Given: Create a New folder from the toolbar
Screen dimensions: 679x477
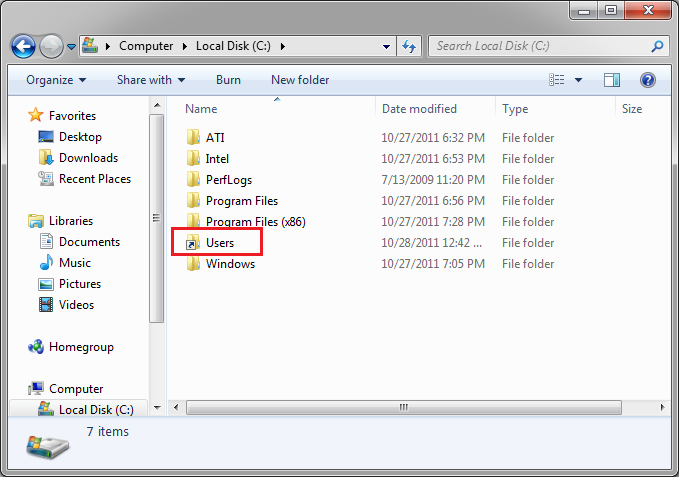Looking at the screenshot, I should tap(300, 80).
